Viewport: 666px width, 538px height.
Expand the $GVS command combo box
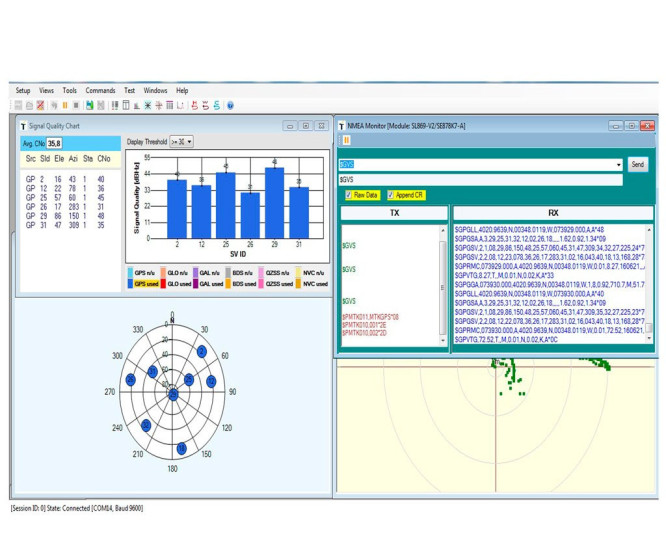[619, 165]
